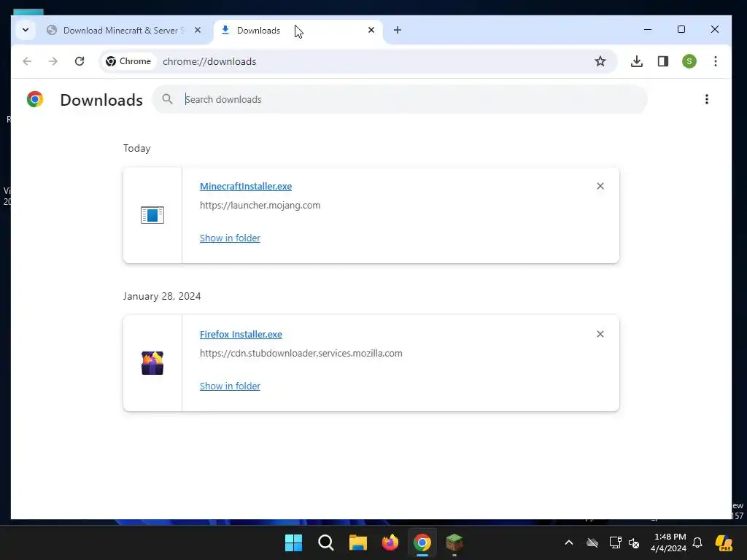Image resolution: width=747 pixels, height=560 pixels.
Task: Open the toolbar downloads tray icon
Action: tap(636, 61)
